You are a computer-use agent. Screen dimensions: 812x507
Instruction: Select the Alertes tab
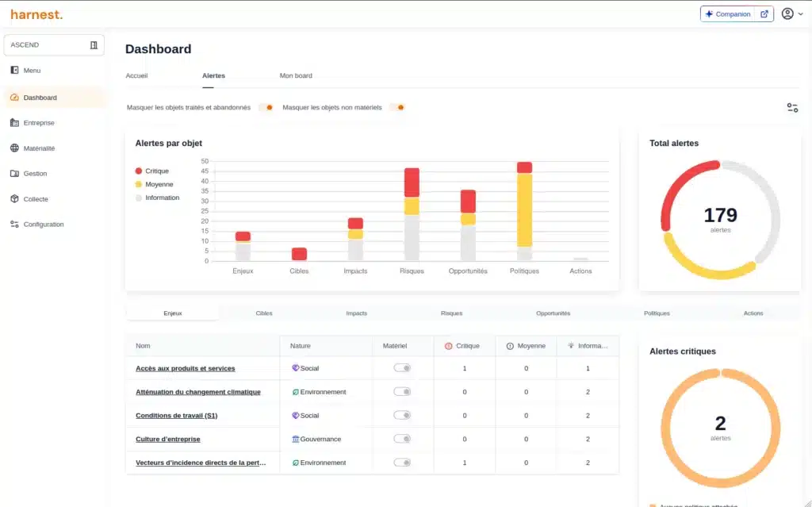point(213,75)
